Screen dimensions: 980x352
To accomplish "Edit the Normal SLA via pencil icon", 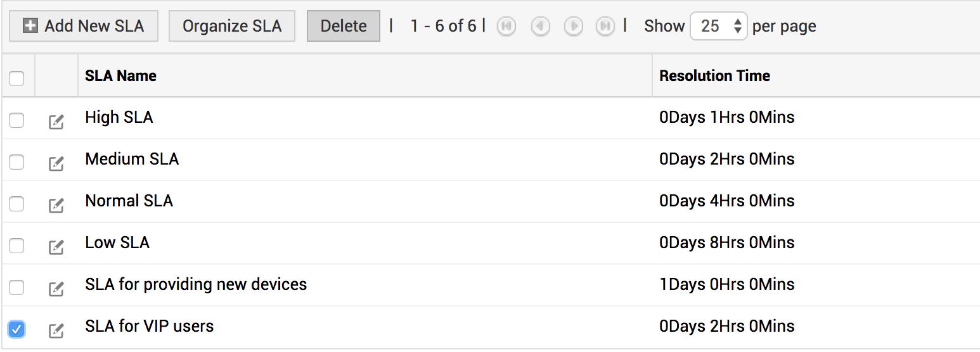I will [56, 205].
